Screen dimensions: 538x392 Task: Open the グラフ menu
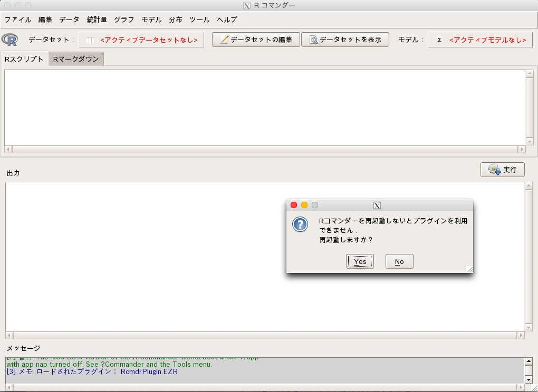click(124, 19)
